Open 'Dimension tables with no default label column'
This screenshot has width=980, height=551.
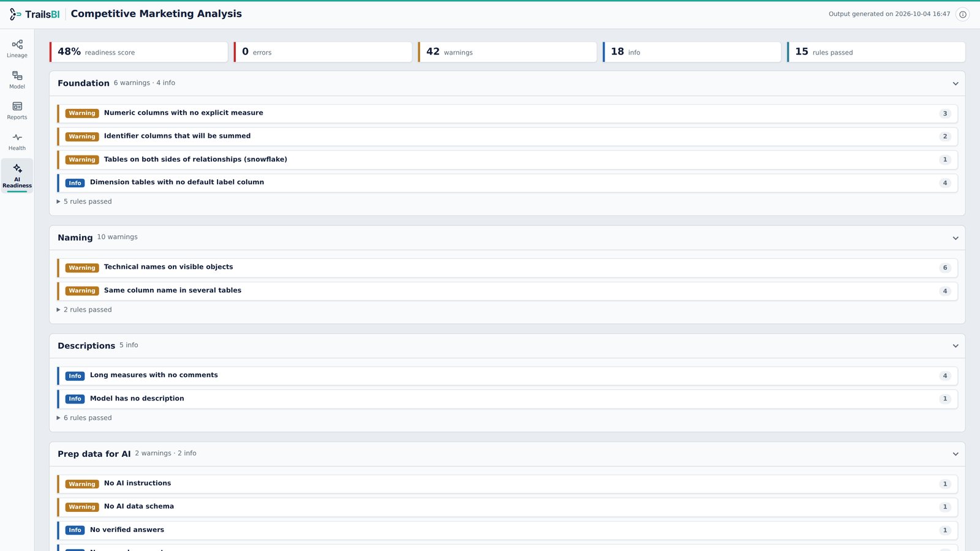pyautogui.click(x=507, y=183)
